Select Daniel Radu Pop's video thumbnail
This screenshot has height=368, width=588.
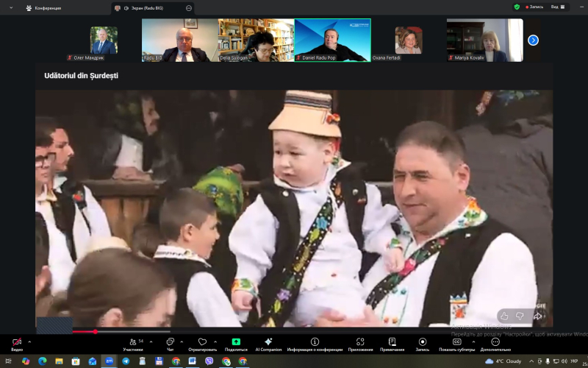[332, 40]
